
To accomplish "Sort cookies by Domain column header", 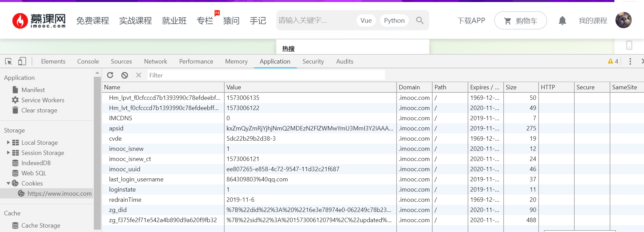I will (414, 87).
